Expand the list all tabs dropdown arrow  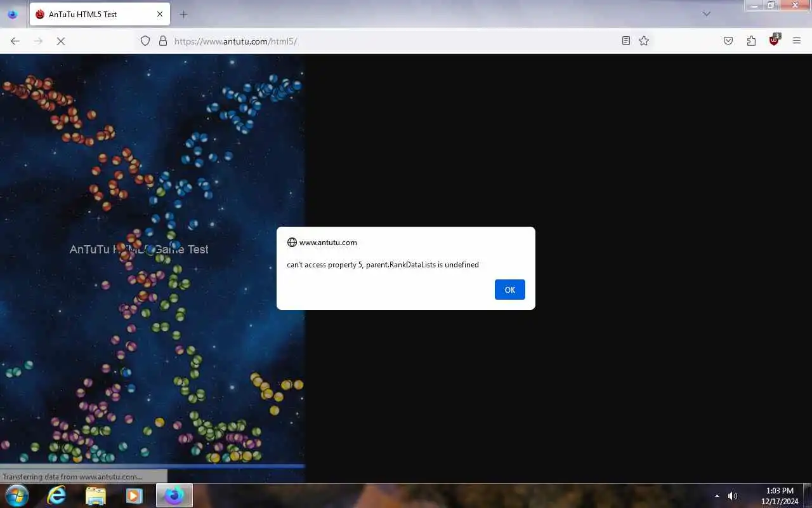[x=706, y=14]
